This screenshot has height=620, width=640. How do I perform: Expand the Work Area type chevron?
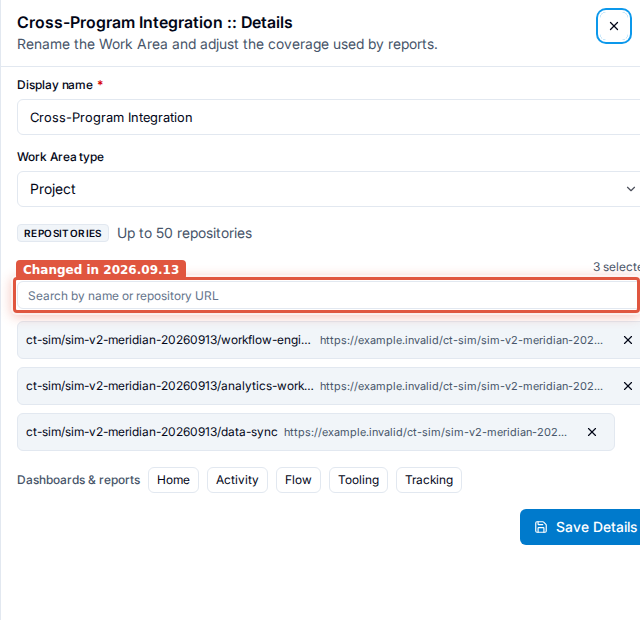(631, 189)
